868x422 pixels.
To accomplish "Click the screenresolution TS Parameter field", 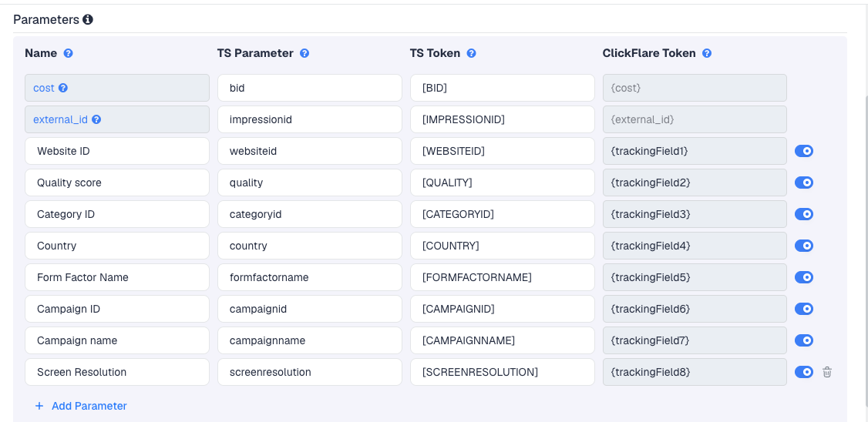I will pos(310,372).
